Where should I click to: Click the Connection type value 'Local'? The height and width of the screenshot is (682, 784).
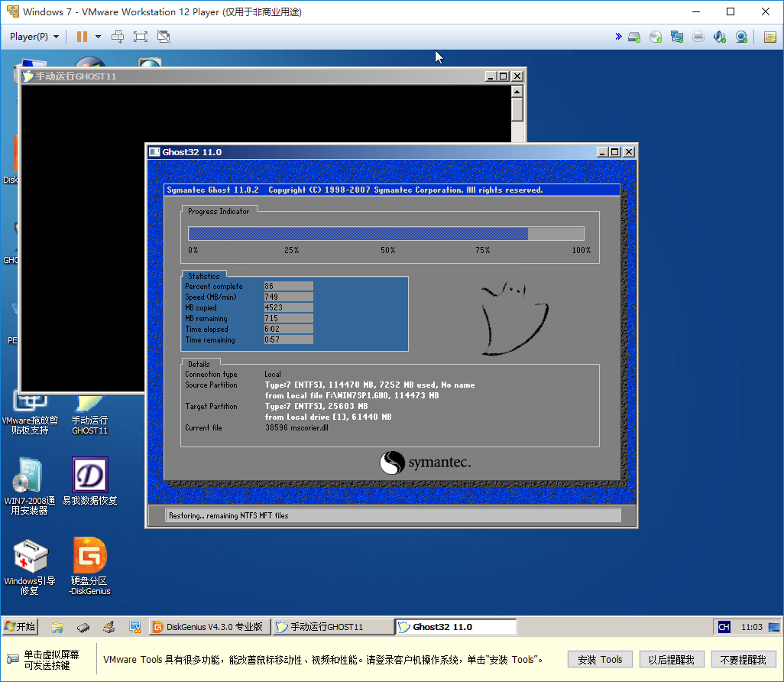pos(273,375)
